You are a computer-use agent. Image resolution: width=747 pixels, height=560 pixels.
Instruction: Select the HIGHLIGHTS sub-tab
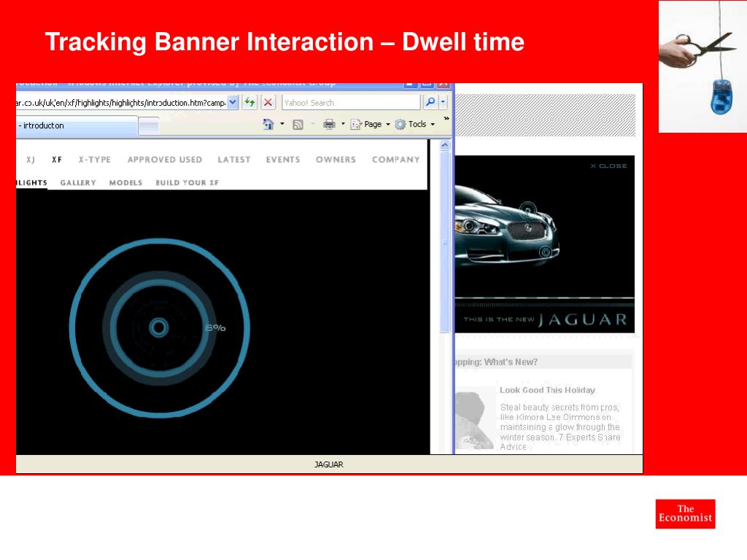[x=31, y=182]
